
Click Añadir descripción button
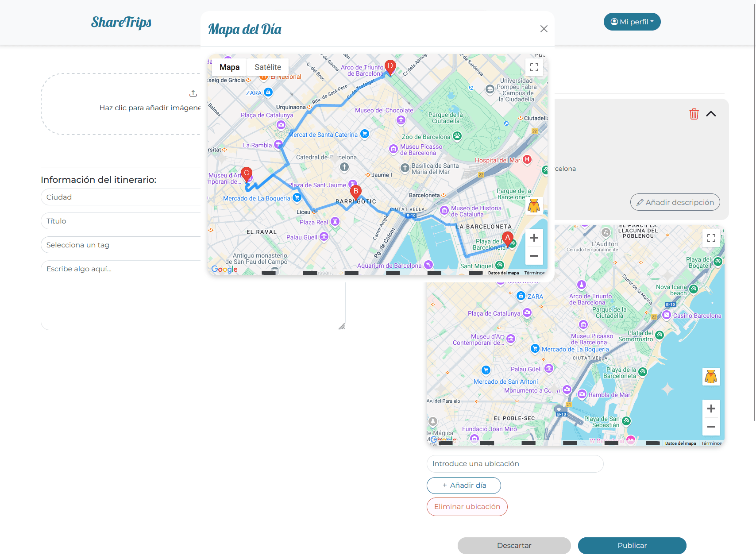pyautogui.click(x=675, y=202)
